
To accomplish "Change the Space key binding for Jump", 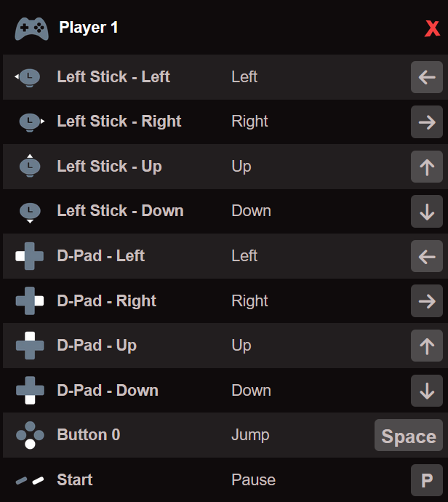I will click(x=409, y=435).
